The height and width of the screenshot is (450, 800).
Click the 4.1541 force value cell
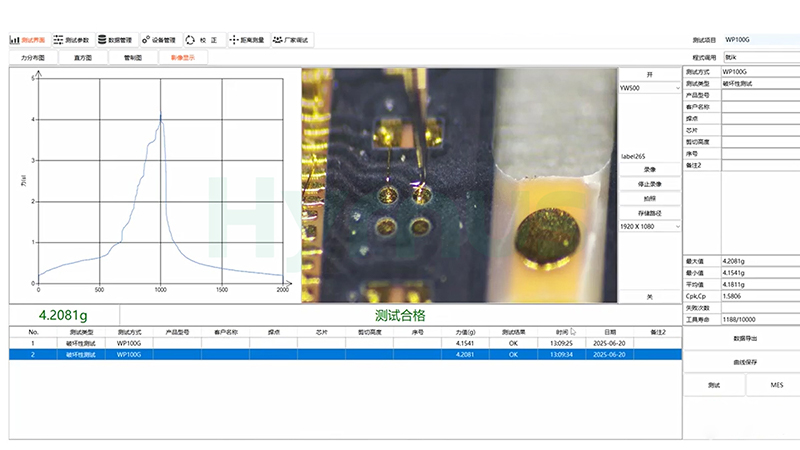pyautogui.click(x=465, y=343)
